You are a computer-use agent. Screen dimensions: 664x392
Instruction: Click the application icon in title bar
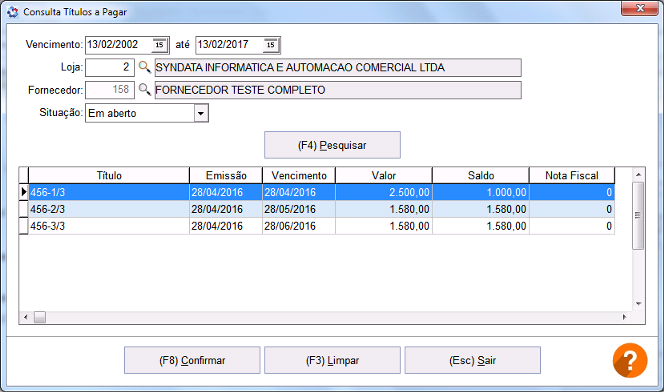point(13,12)
